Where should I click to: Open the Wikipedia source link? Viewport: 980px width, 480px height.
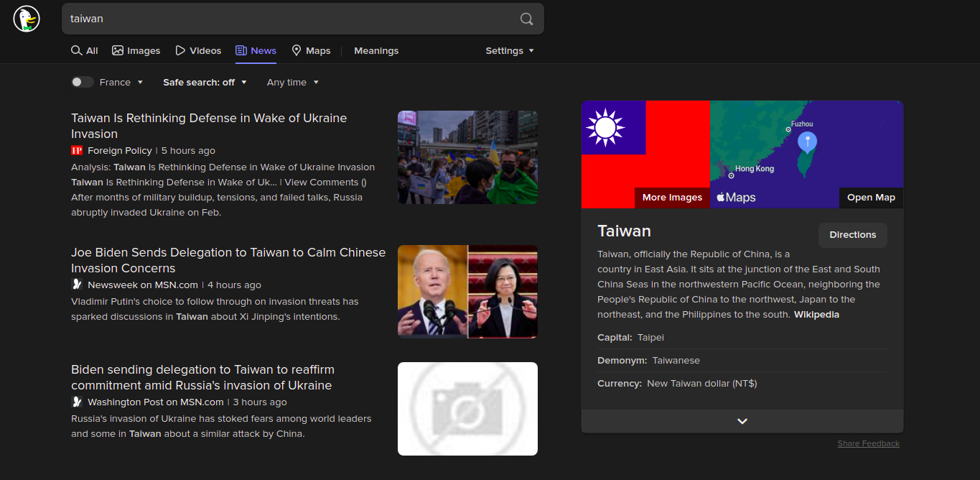[x=816, y=315]
